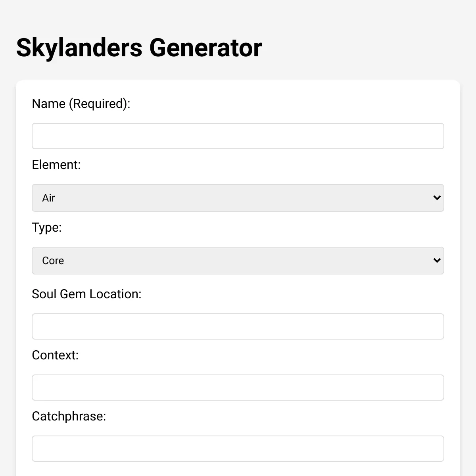Click the "Context:" field label
This screenshot has height=476, width=476.
pos(55,355)
